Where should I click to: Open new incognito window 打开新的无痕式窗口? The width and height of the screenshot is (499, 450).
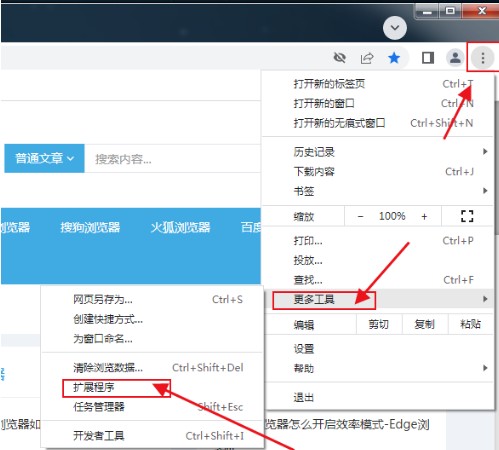pos(377,123)
